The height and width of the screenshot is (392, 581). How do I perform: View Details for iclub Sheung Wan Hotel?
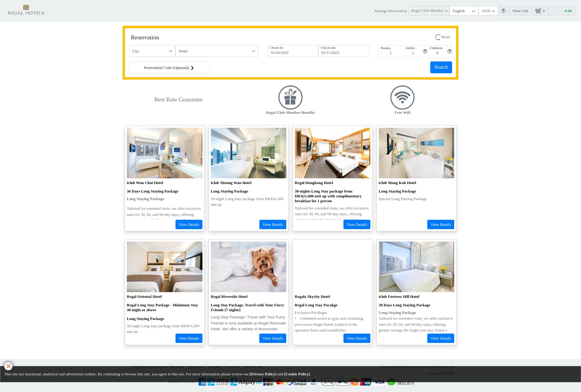(x=273, y=225)
